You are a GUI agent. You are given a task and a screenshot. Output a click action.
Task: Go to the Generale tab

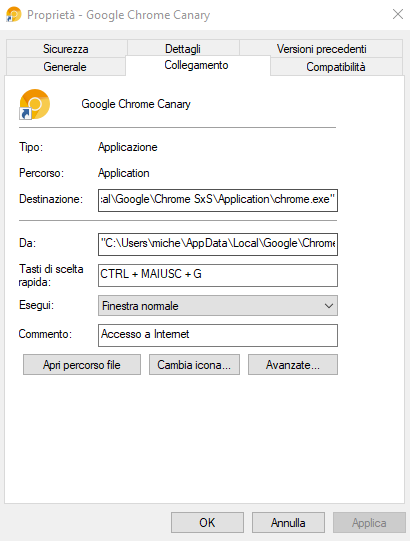tap(65, 67)
